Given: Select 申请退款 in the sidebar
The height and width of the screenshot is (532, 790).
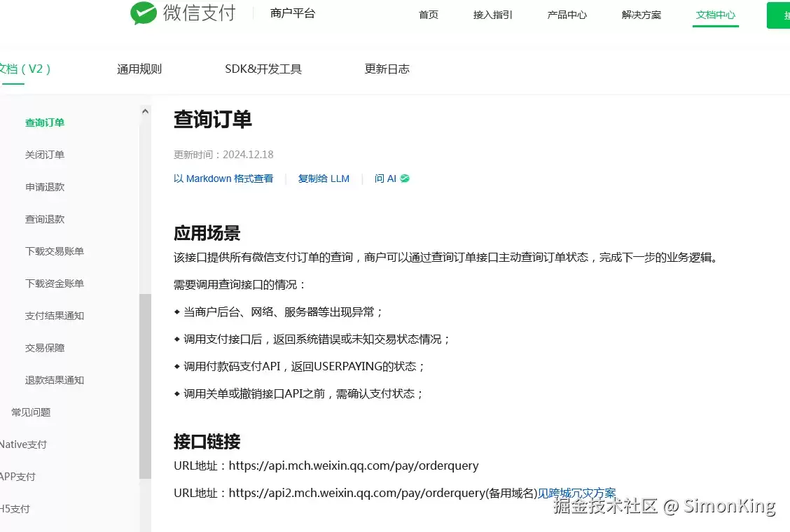Looking at the screenshot, I should 45,187.
